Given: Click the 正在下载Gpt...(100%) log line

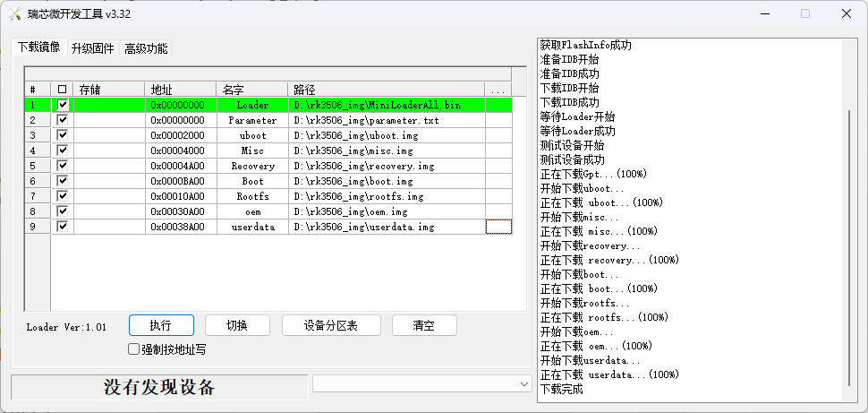Looking at the screenshot, I should point(593,174).
